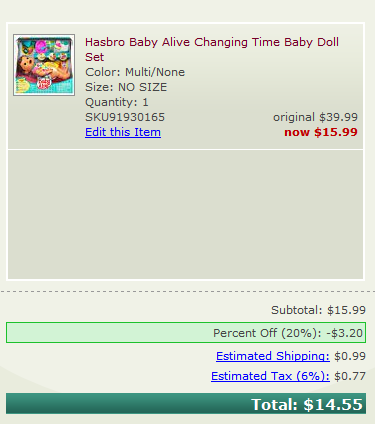Click the Quantity: 1 line
Image resolution: width=375 pixels, height=428 pixels.
[x=117, y=102]
